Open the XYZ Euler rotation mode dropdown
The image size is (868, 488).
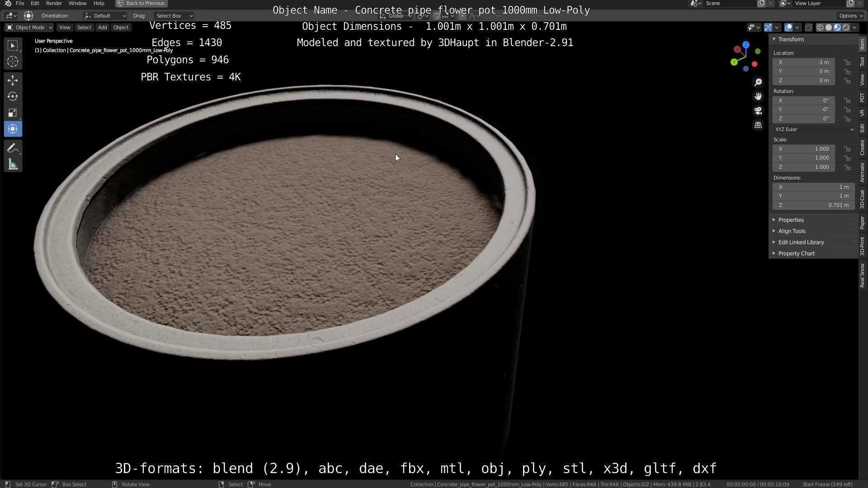(814, 129)
